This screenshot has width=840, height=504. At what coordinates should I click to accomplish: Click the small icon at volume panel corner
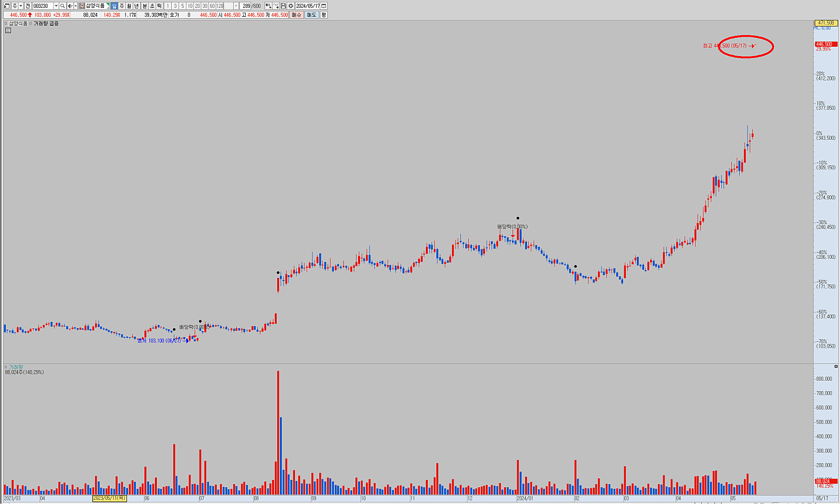pos(836,366)
